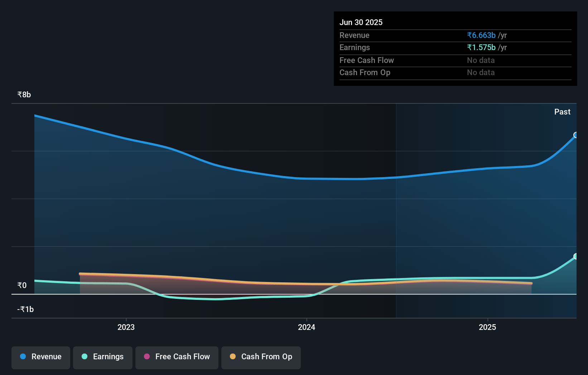Select the Revenue endpoint marker on the chart
This screenshot has width=588, height=375.
(576, 135)
